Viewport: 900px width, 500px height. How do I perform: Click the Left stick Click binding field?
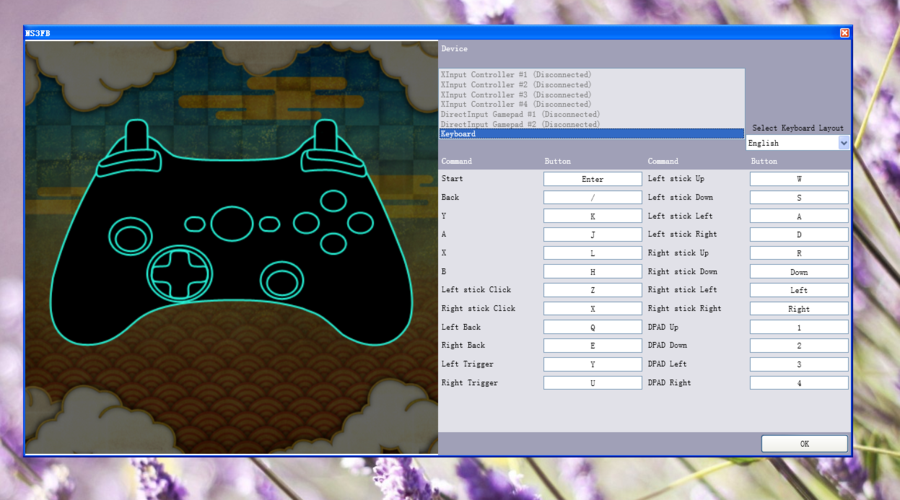pyautogui.click(x=592, y=290)
